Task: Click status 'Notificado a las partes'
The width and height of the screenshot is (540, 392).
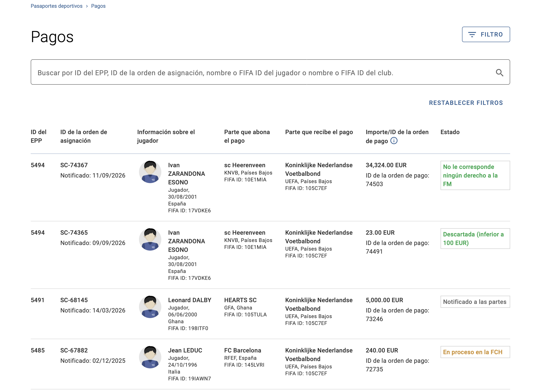Action: pyautogui.click(x=475, y=302)
